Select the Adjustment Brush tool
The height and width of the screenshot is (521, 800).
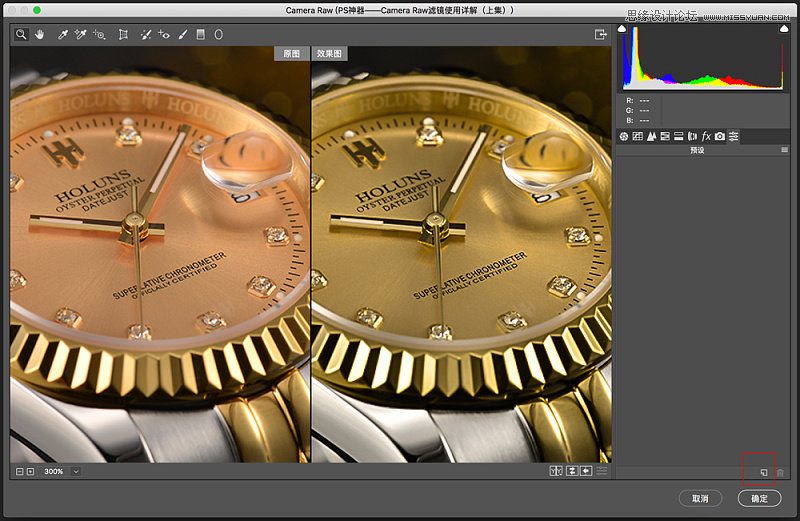tap(183, 35)
